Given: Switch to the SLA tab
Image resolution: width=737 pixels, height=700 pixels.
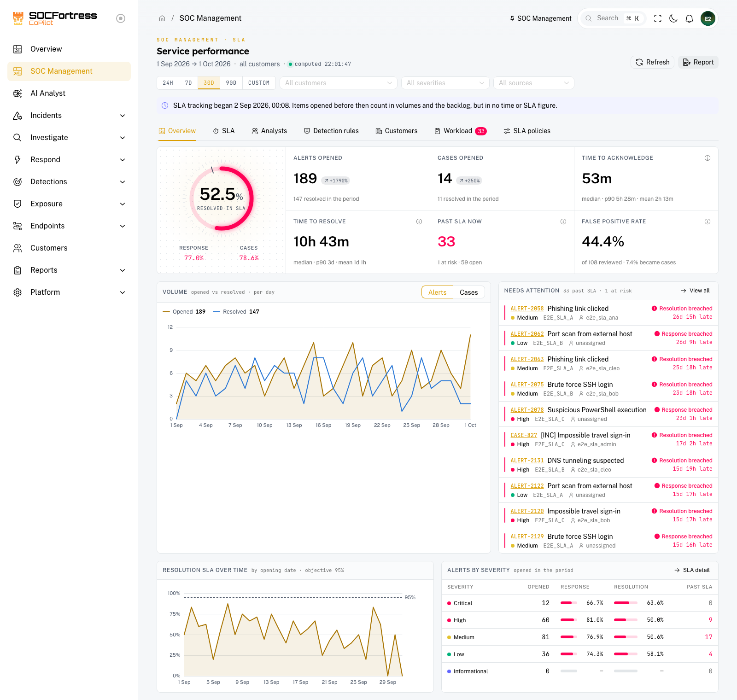Looking at the screenshot, I should coord(224,131).
